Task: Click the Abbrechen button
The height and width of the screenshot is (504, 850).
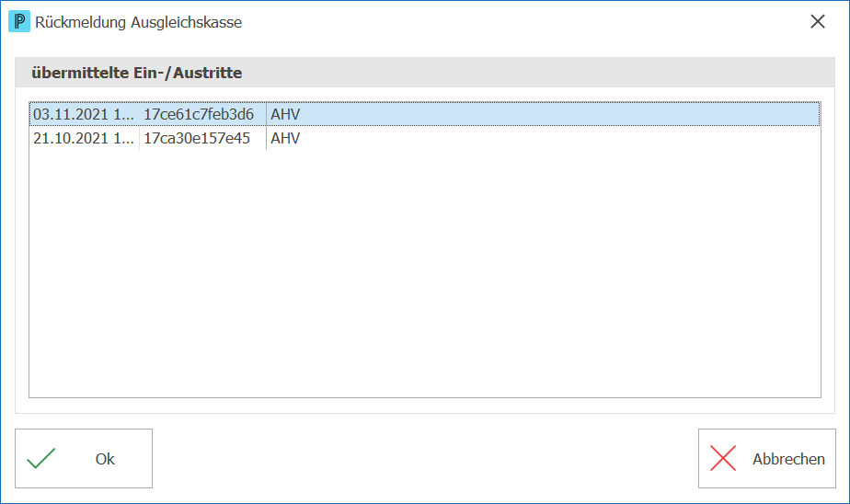Action: 766,459
